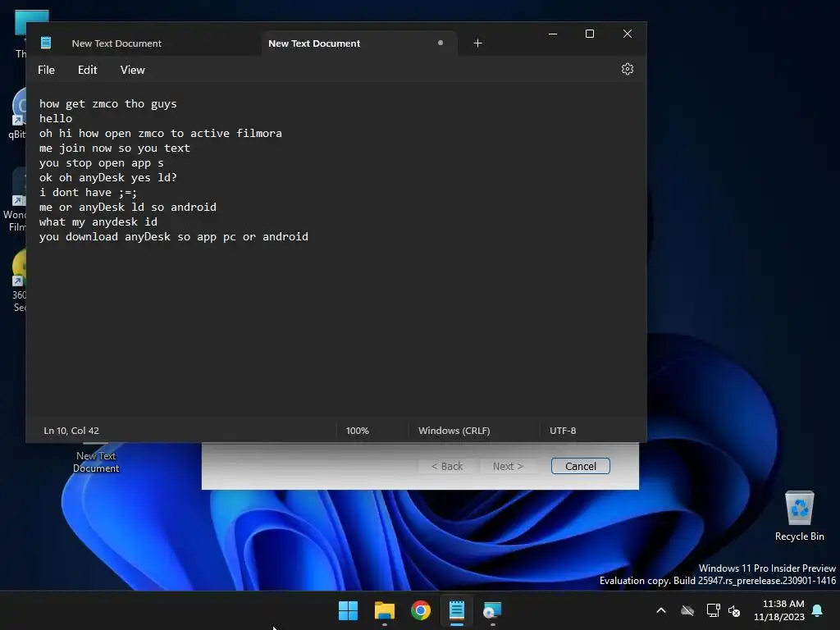Open the Windows Start menu
This screenshot has height=630, width=840.
point(348,610)
